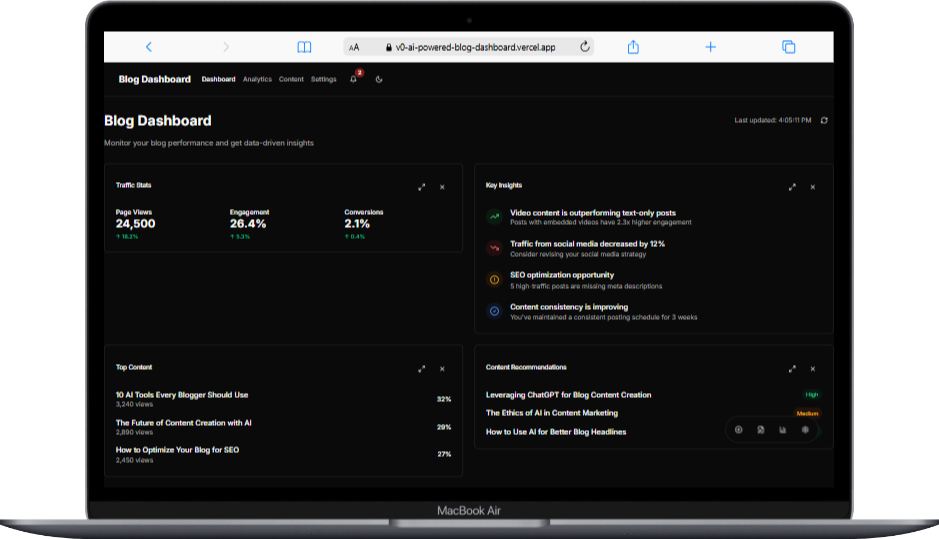
Task: Close the Key Insights card
Action: 813,186
